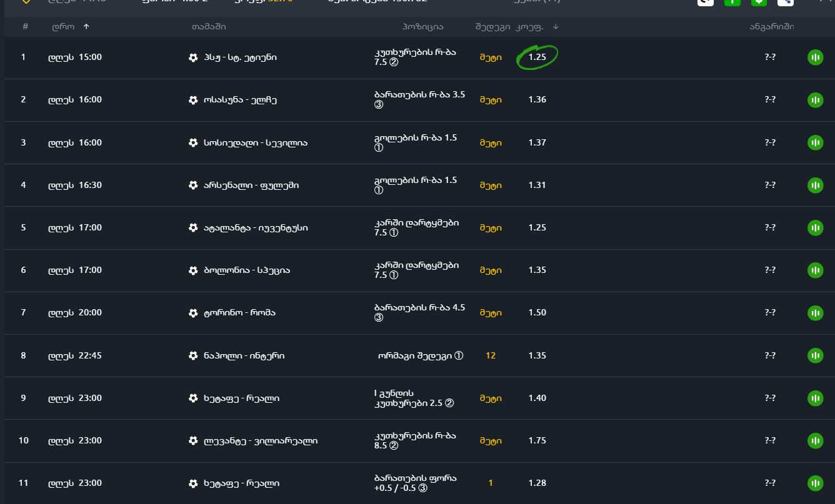
Task: Open stats icon in row 11 ხეტაფე - რეალი
Action: pos(815,483)
